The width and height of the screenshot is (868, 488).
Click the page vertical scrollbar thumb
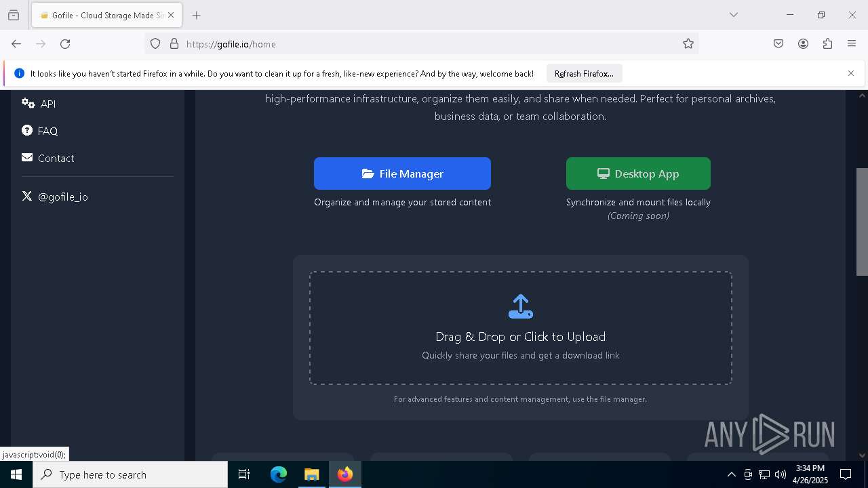point(862,222)
